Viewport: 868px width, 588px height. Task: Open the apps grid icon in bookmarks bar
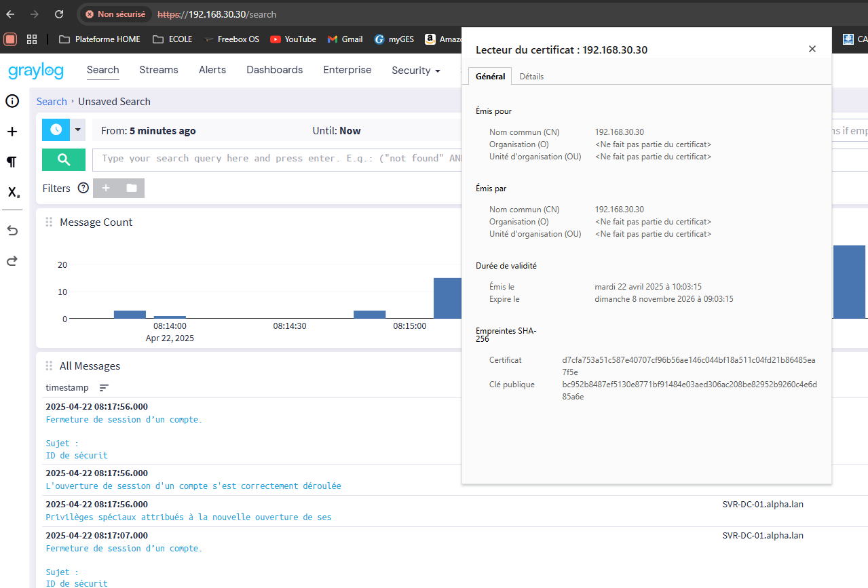tap(32, 39)
